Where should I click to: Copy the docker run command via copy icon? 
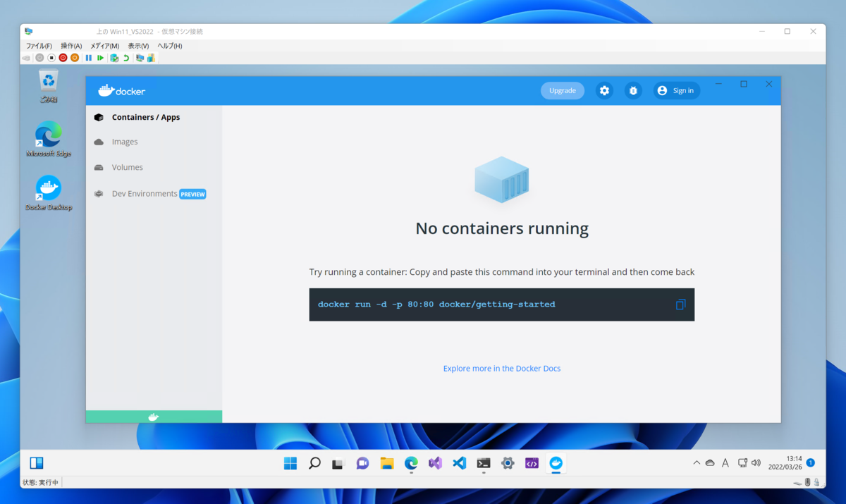pyautogui.click(x=680, y=304)
